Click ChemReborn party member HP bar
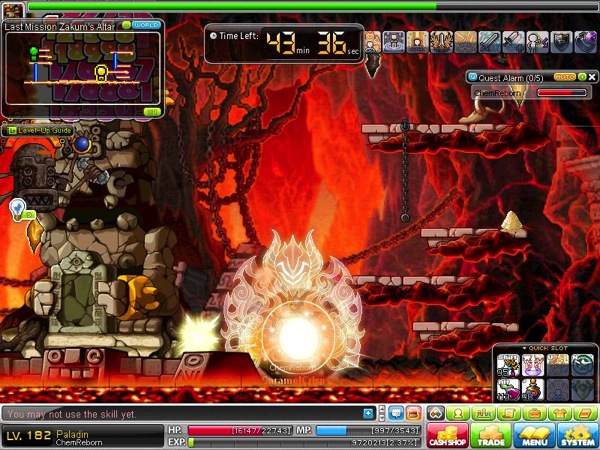The image size is (600, 450). pyautogui.click(x=561, y=93)
